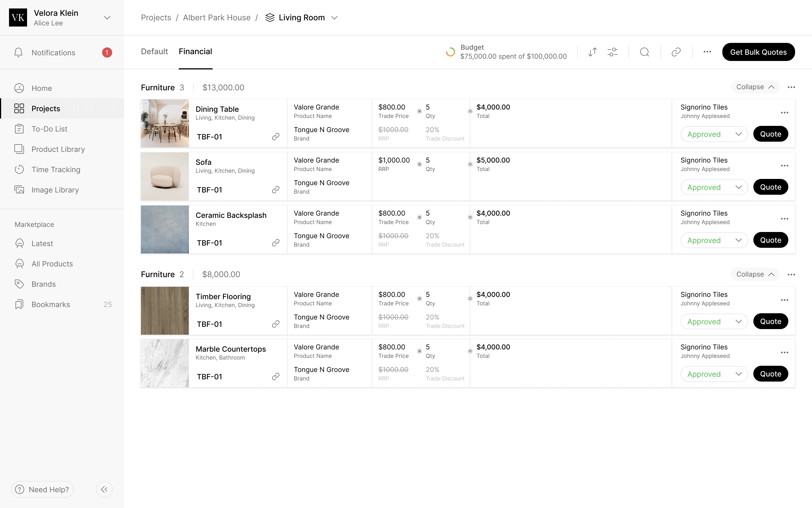Click Get Bulk Quotes button
This screenshot has height=508, width=812.
(x=758, y=52)
